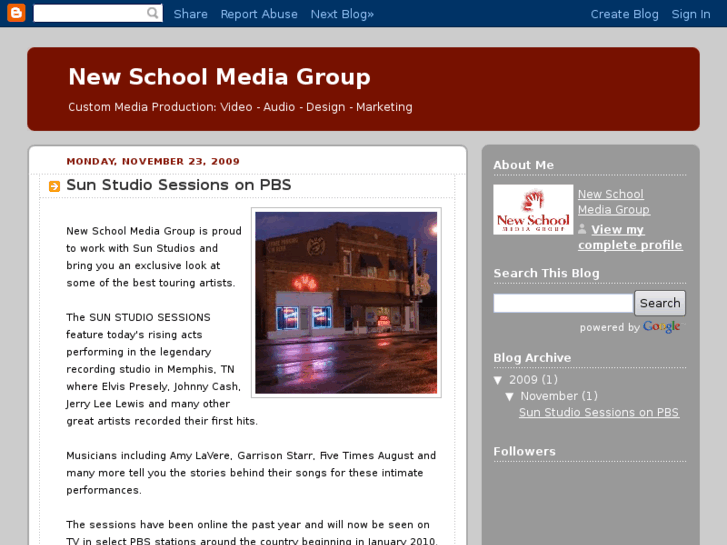727x545 pixels.
Task: Open the November (1) archive link
Action: (x=559, y=396)
